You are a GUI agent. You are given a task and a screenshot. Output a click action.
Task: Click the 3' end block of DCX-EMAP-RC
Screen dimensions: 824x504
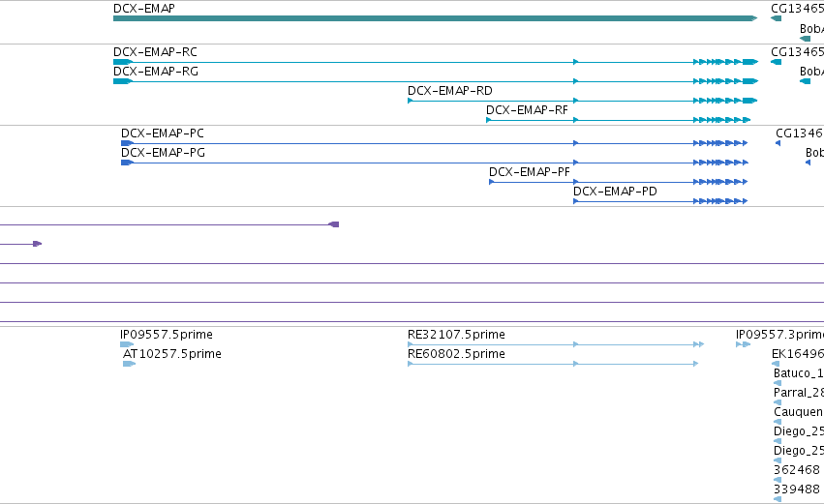[750, 62]
